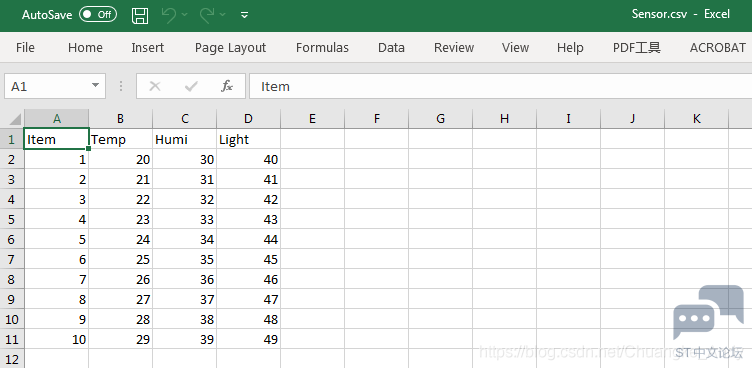Click the Insert Function fx icon
This screenshot has height=368, width=752.
coord(227,86)
